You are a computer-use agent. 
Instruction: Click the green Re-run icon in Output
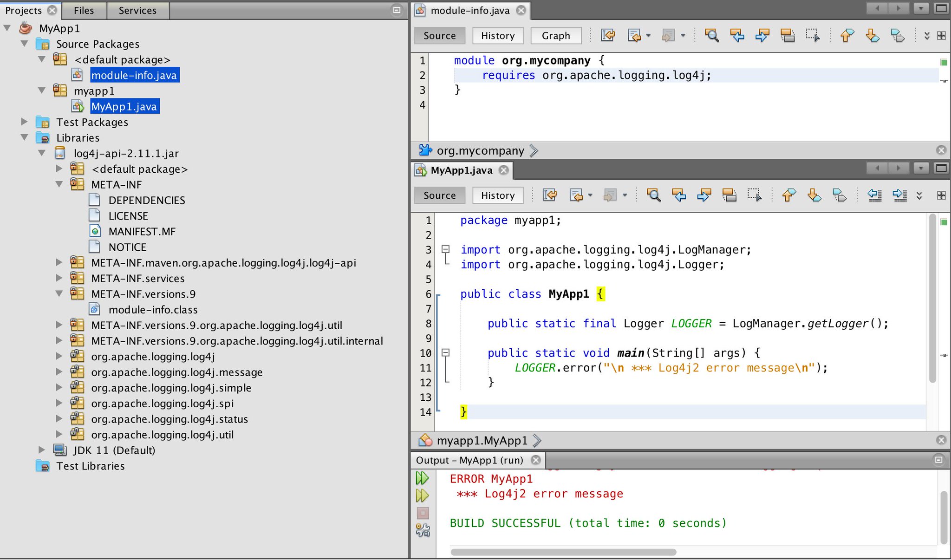(x=423, y=478)
